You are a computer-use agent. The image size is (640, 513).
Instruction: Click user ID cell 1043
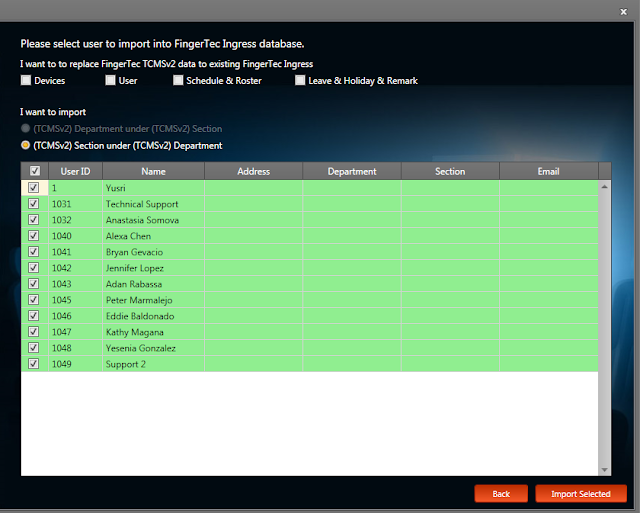(x=76, y=284)
